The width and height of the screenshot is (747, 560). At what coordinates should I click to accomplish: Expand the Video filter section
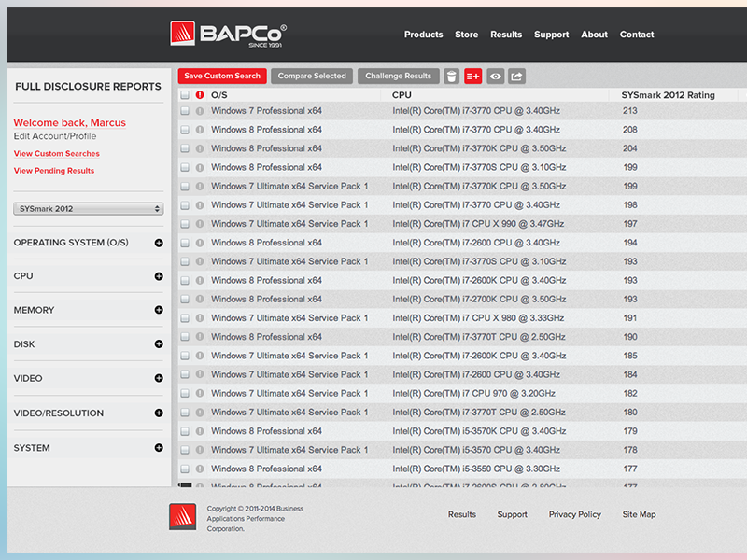point(159,378)
